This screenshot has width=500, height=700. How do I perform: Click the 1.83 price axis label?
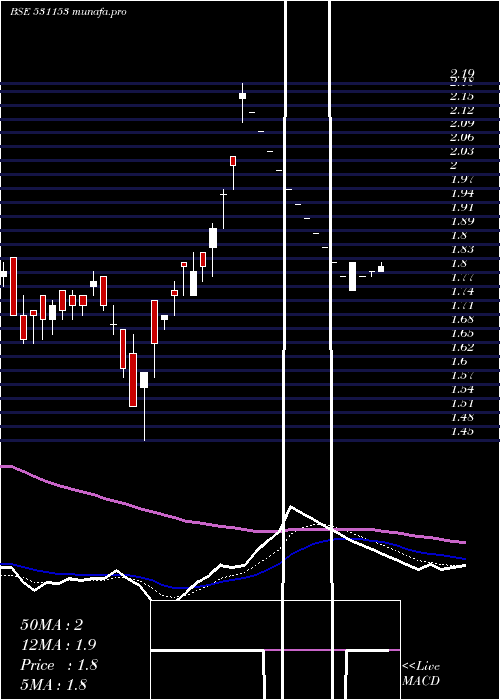click(462, 249)
